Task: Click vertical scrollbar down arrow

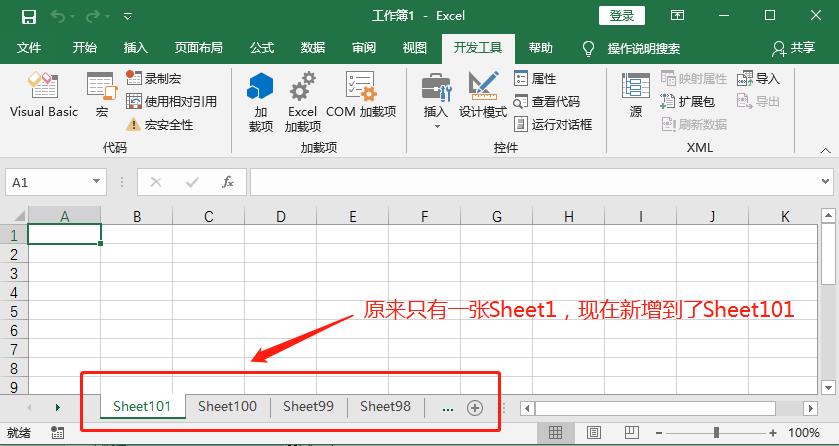Action: [828, 387]
